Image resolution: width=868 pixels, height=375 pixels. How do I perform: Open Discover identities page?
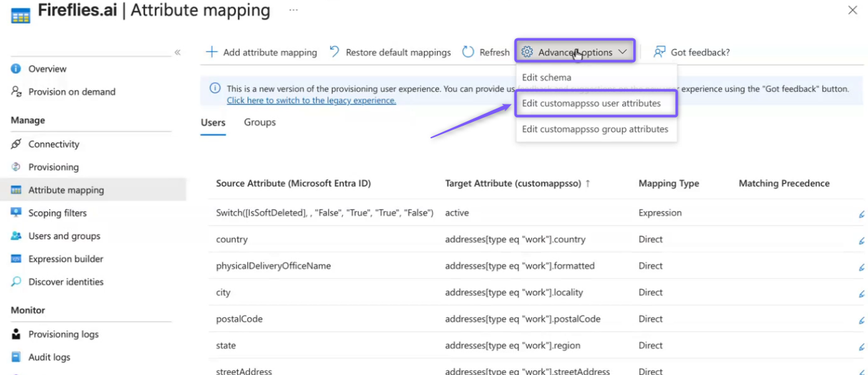pyautogui.click(x=66, y=282)
